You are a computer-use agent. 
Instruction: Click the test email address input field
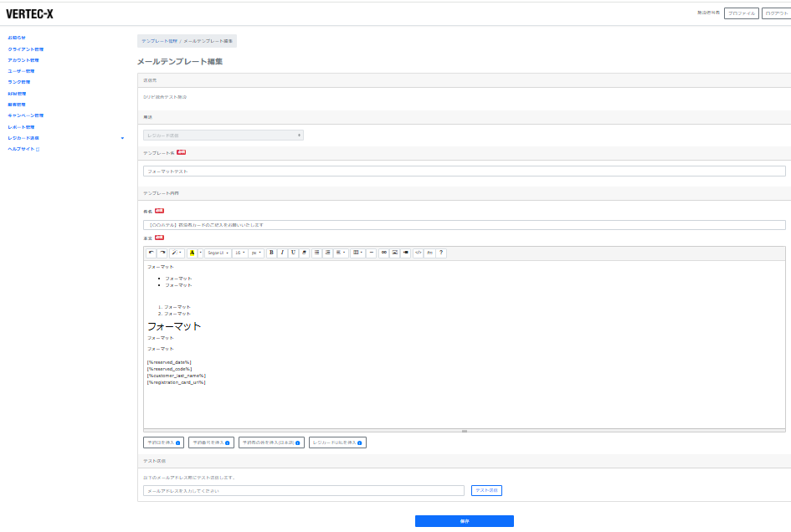[x=304, y=491]
